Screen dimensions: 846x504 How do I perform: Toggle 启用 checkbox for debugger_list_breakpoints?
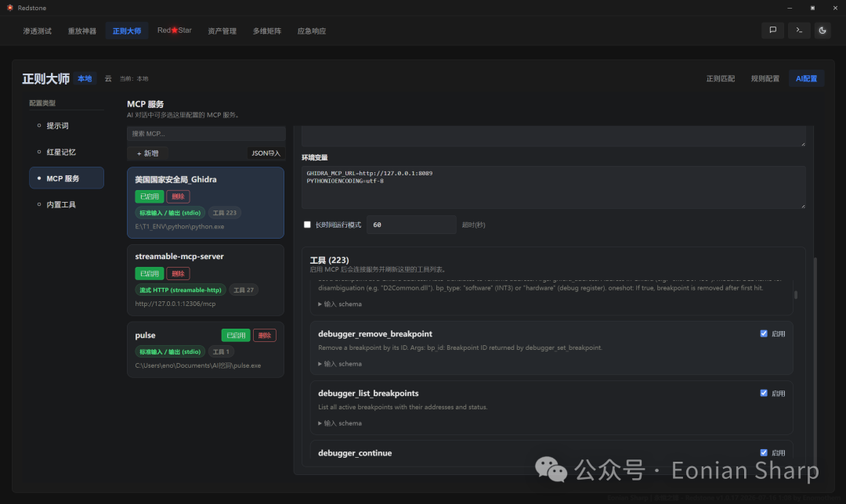pyautogui.click(x=764, y=393)
